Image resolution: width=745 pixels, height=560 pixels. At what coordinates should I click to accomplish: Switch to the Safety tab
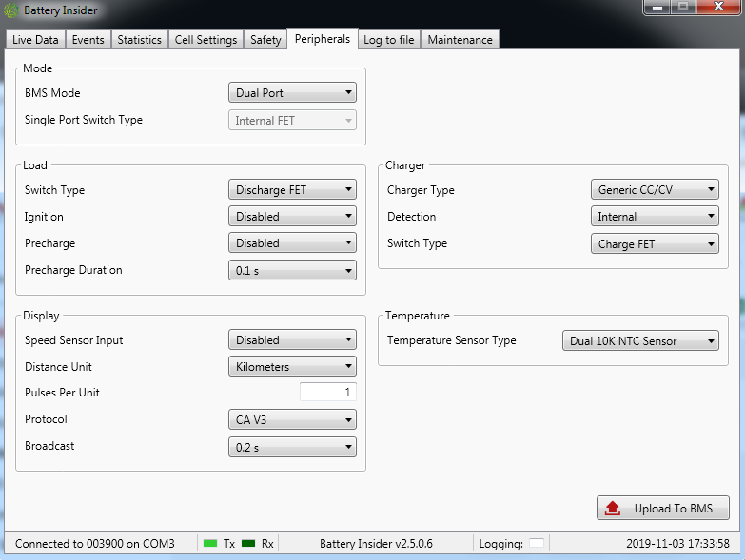tap(265, 40)
